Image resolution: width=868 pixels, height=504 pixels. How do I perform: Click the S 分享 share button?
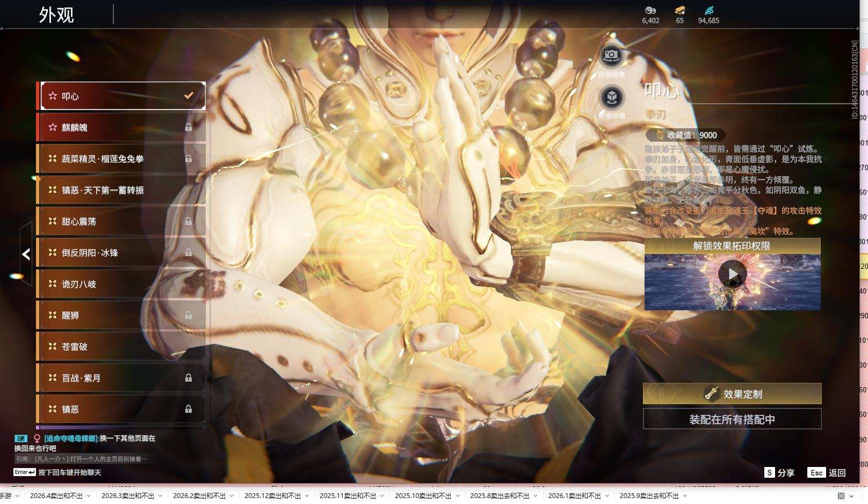pos(779,472)
